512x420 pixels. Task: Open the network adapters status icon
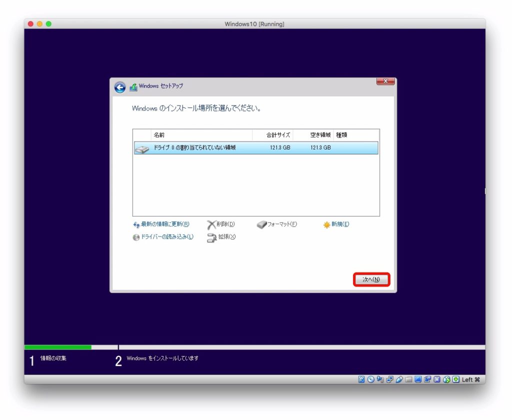pos(389,379)
